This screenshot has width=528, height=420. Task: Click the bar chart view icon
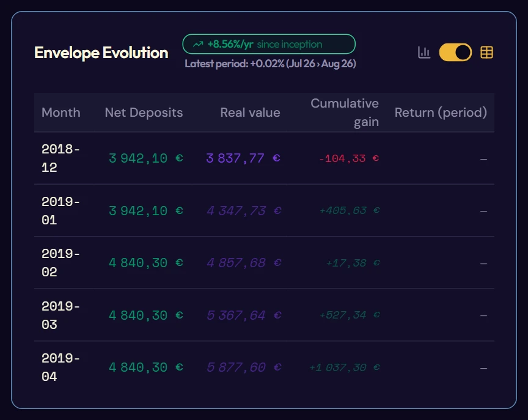coord(424,53)
